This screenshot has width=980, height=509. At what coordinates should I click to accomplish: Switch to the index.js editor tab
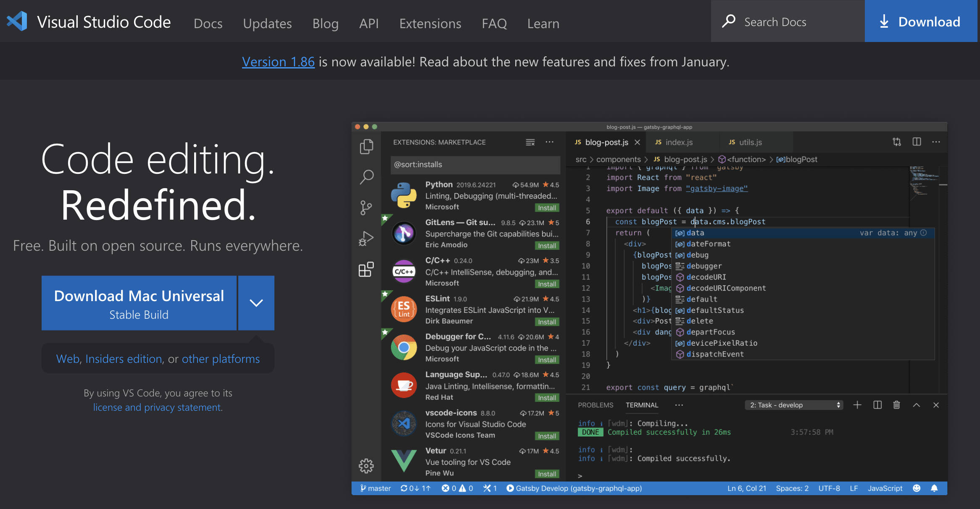point(679,142)
